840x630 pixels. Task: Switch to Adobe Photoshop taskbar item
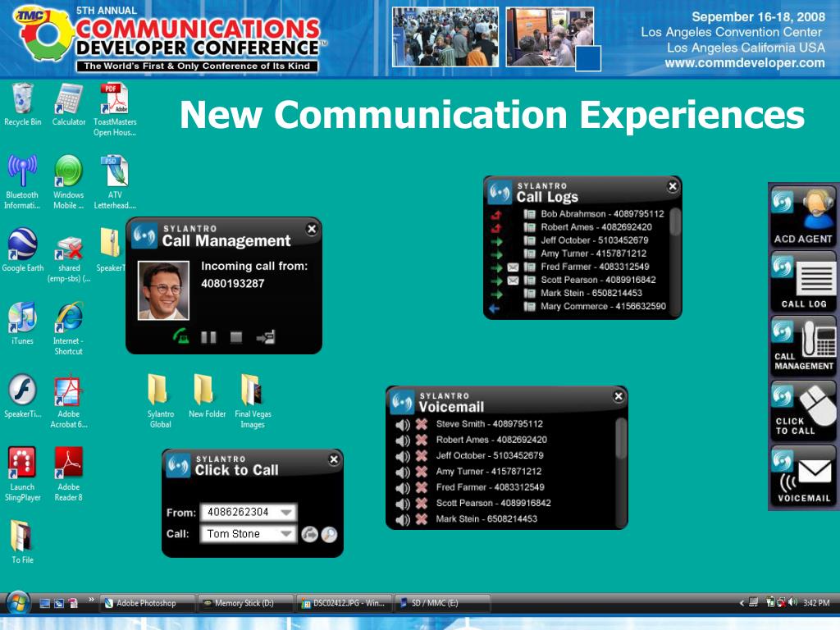(x=147, y=603)
